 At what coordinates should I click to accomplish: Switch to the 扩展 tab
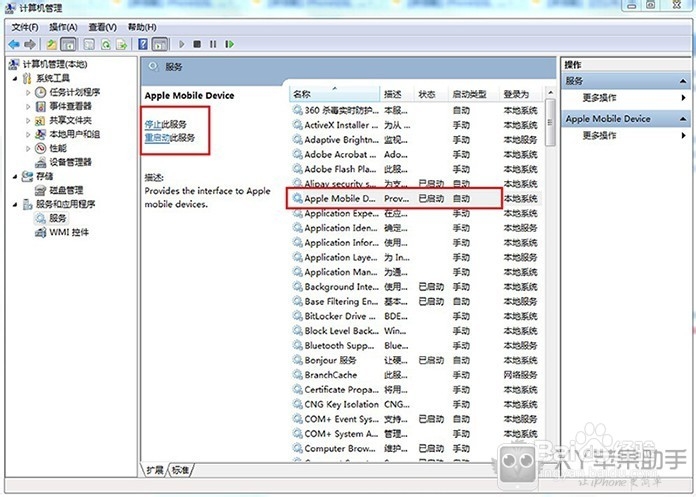[154, 470]
